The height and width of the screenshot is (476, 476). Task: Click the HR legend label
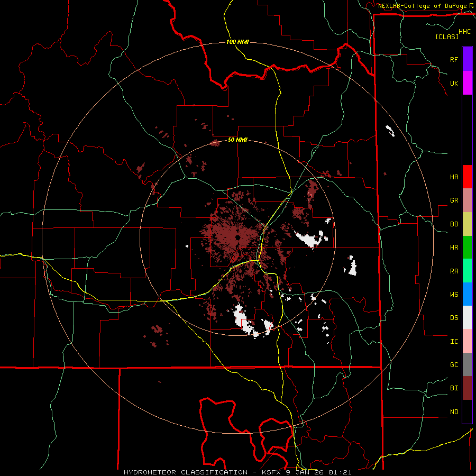(x=454, y=248)
